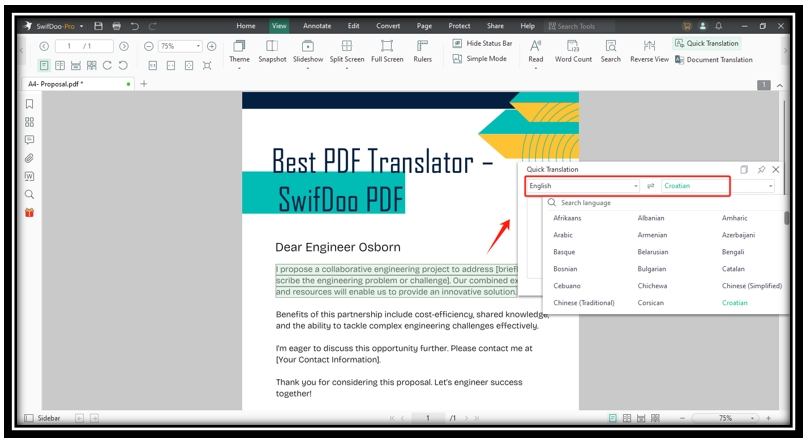Open the English source language dropdown
The width and height of the screenshot is (808, 445).
[583, 186]
